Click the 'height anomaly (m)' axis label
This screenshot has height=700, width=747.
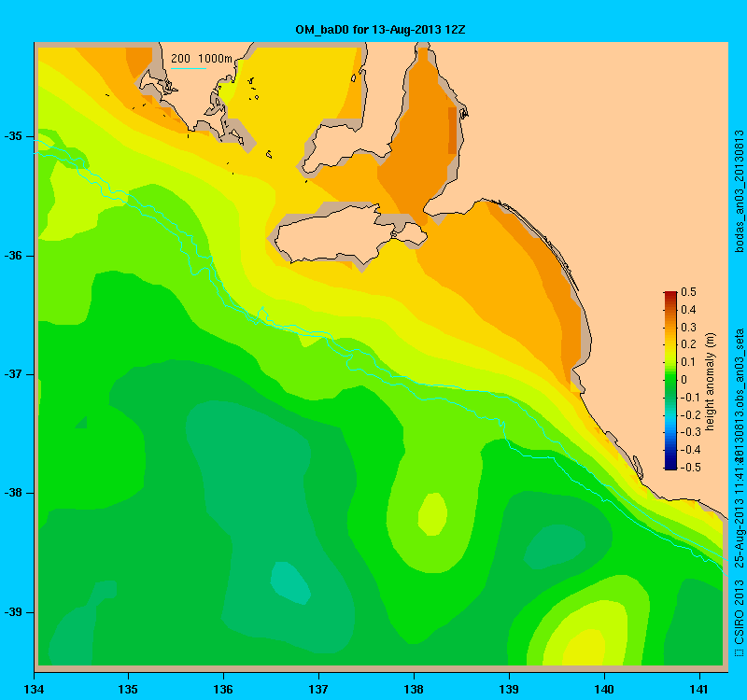(x=710, y=381)
